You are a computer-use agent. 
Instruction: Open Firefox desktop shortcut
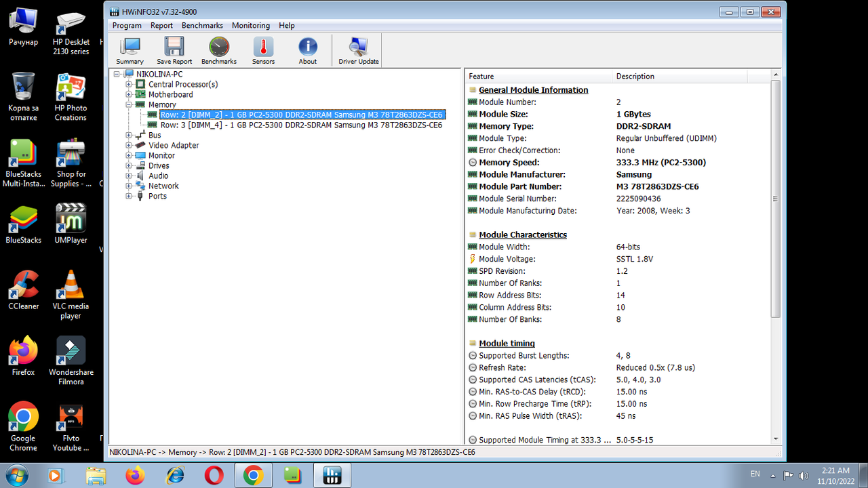24,356
